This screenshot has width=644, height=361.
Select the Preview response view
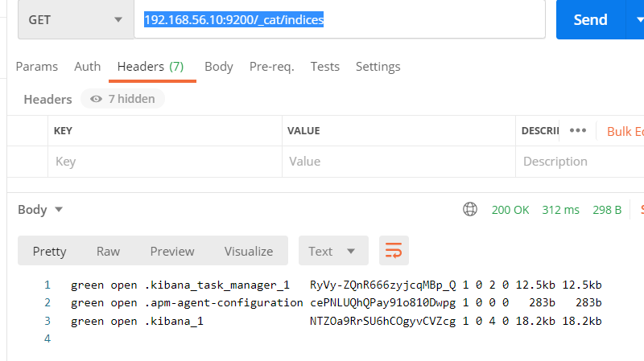(x=172, y=251)
